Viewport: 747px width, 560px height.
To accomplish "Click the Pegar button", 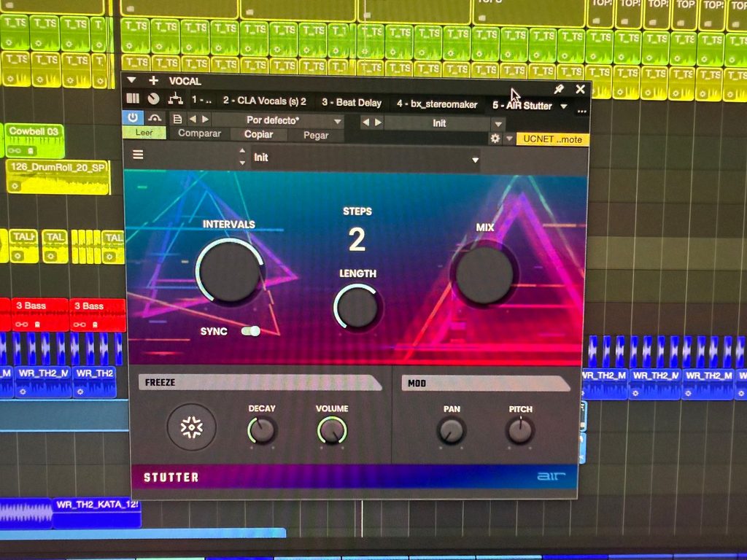I will point(316,135).
